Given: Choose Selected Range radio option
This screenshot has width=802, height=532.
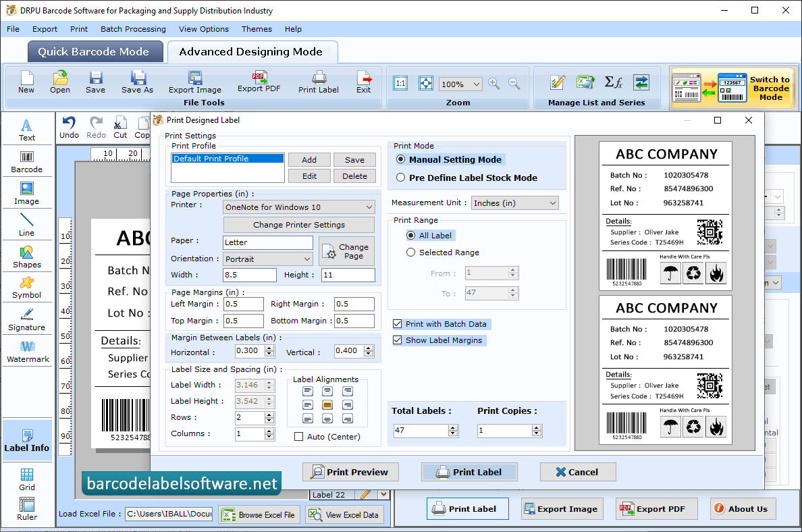Looking at the screenshot, I should pos(410,252).
